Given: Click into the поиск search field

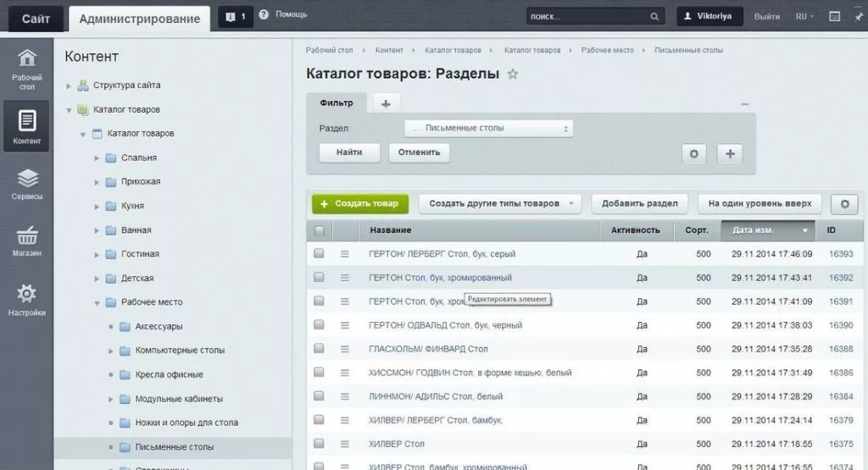Looking at the screenshot, I should pyautogui.click(x=587, y=17).
